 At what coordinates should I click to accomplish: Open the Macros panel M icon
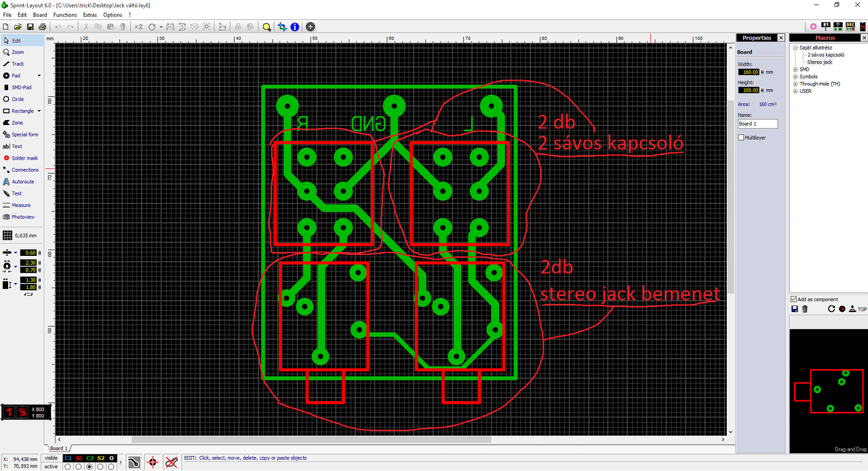click(862, 26)
